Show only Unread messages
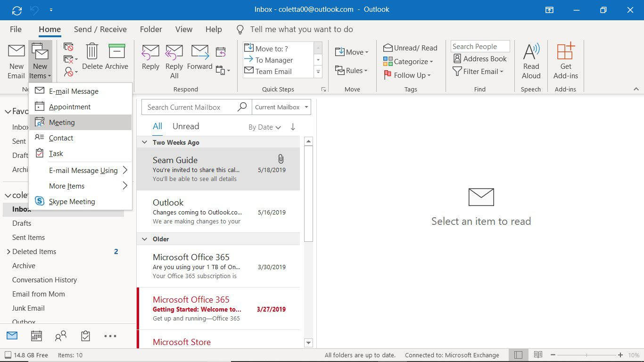This screenshot has height=362, width=644. pyautogui.click(x=186, y=126)
